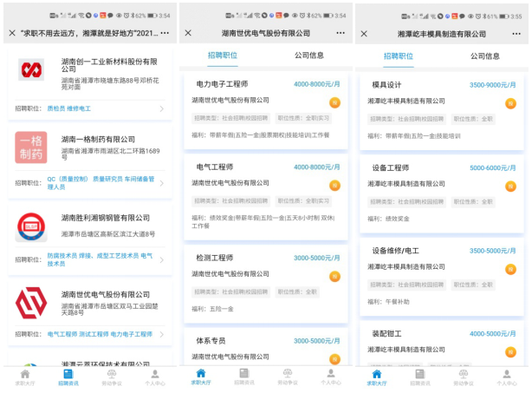Close the 湖南世优电气 company screen
Viewport: 532px width, 393px height.
pos(188,33)
